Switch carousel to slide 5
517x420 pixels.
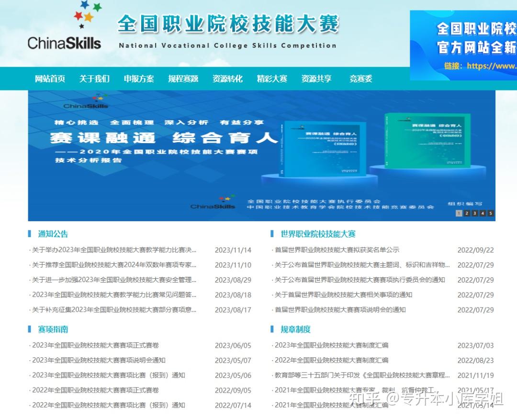coord(491,213)
